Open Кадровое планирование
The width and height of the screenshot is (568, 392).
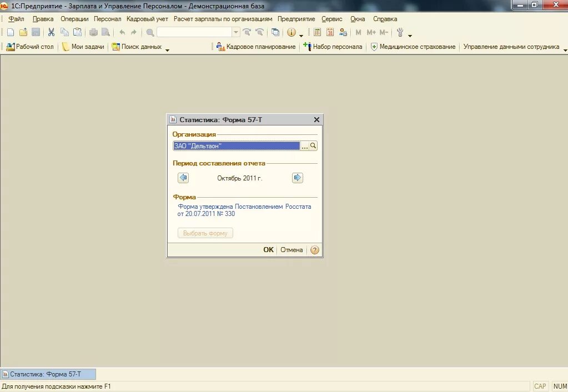(256, 47)
